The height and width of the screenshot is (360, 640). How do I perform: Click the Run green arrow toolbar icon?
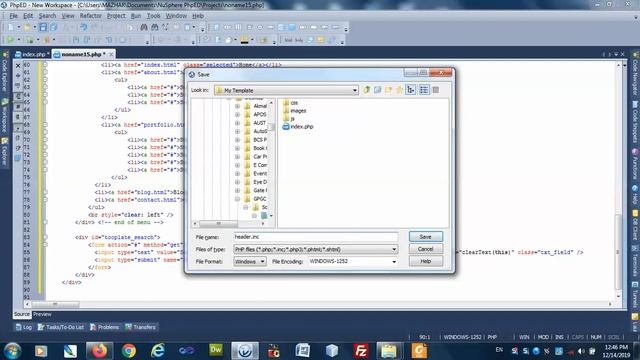pos(10,40)
